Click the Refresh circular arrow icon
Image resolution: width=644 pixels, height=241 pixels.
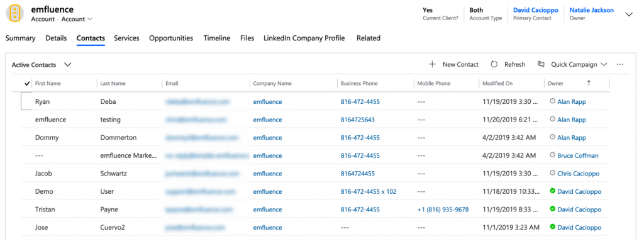(x=494, y=65)
